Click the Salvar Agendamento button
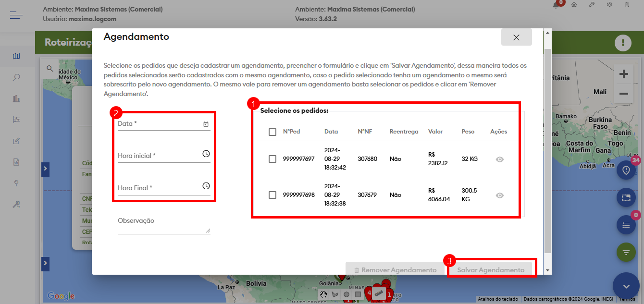This screenshot has width=644, height=304. [491, 270]
